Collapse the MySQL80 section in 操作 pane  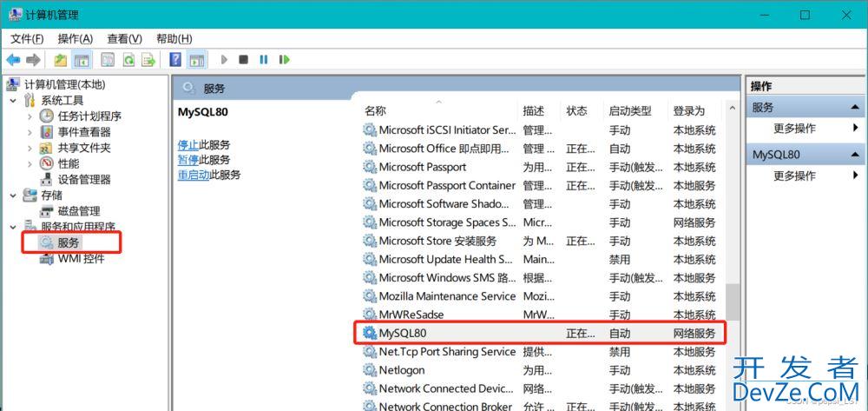tap(853, 155)
